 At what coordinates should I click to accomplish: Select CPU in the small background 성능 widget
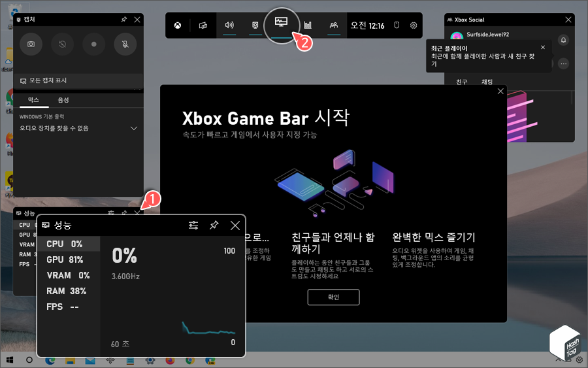point(25,225)
